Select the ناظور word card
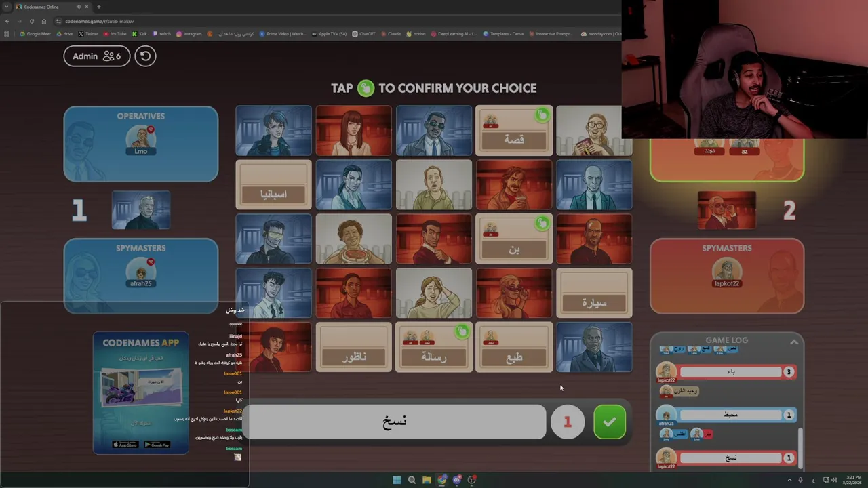Viewport: 868px width, 488px height. tap(353, 348)
